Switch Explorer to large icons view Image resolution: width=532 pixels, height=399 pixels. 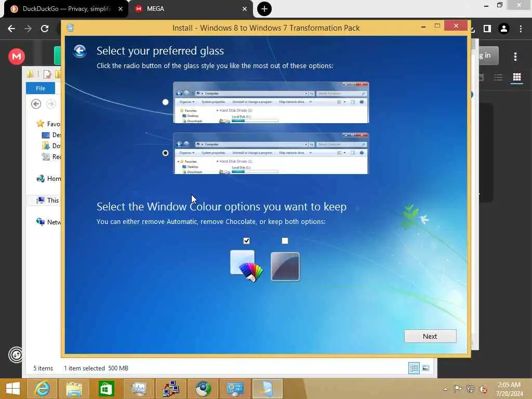pyautogui.click(x=425, y=368)
